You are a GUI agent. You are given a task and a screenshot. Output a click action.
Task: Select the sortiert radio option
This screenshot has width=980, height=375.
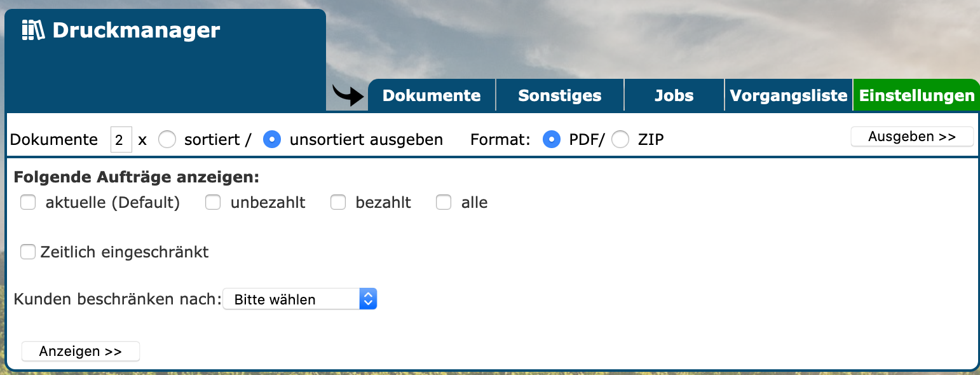point(167,140)
